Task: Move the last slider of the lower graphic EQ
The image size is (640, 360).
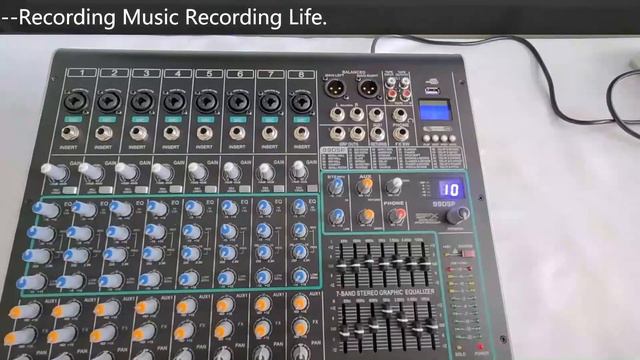Action: 431,327
